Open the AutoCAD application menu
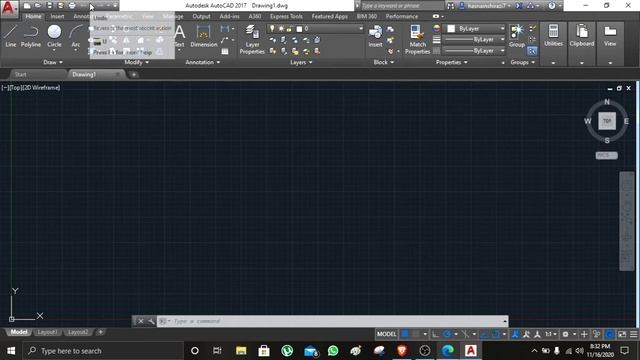Image resolution: width=640 pixels, height=360 pixels. tap(9, 8)
